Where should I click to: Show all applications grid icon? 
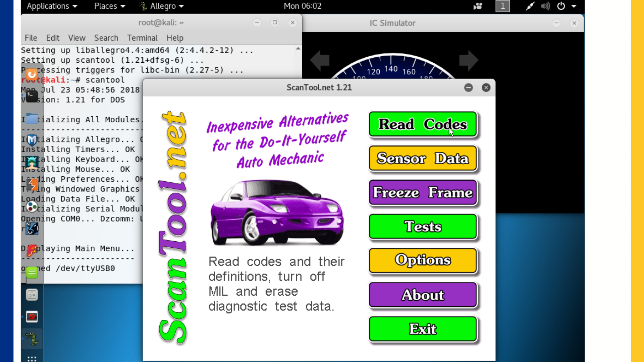tap(32, 359)
